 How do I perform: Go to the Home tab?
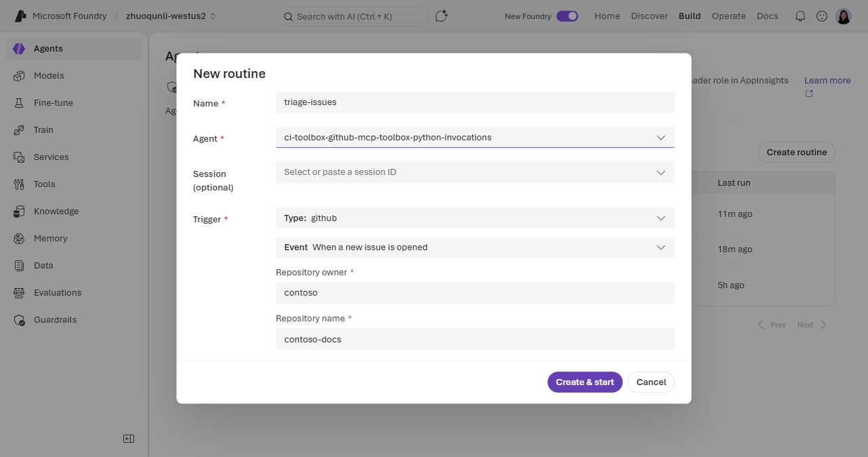click(607, 16)
